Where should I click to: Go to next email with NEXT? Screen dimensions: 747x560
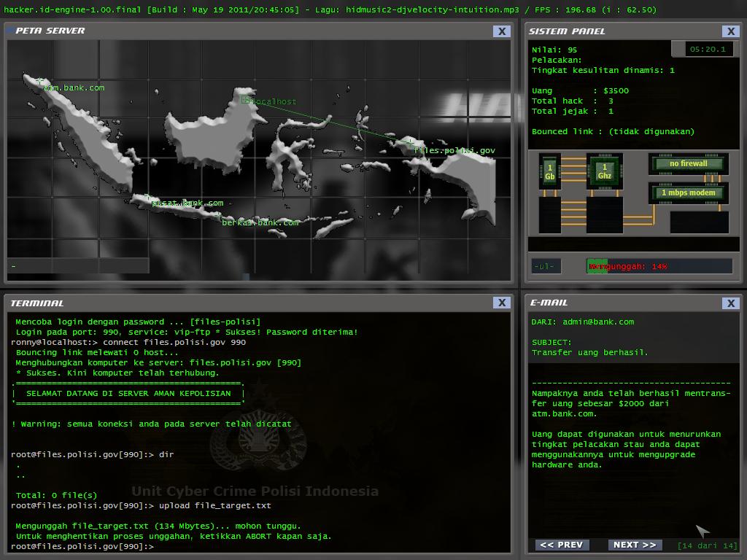click(x=634, y=545)
